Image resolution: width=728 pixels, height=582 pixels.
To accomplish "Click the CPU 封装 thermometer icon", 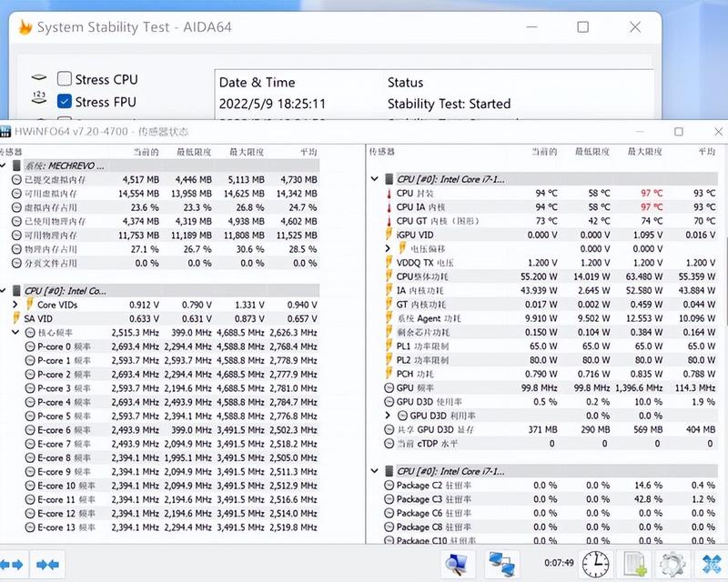I will coord(389,193).
